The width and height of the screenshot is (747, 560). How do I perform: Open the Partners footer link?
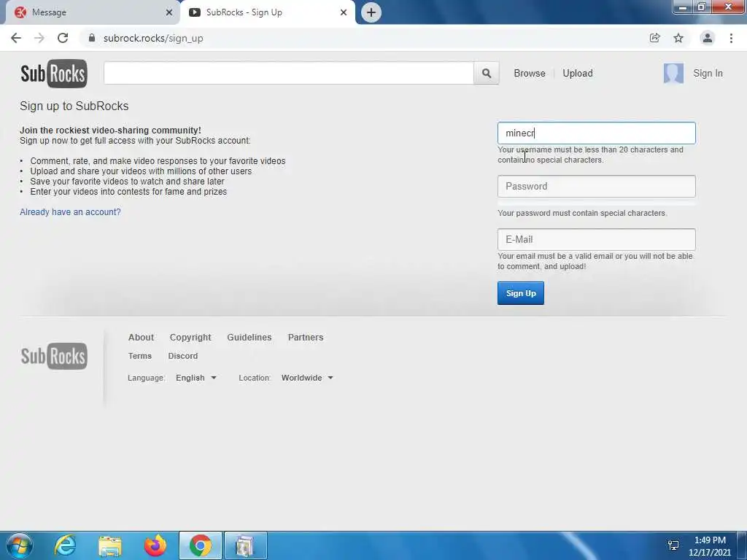tap(306, 337)
